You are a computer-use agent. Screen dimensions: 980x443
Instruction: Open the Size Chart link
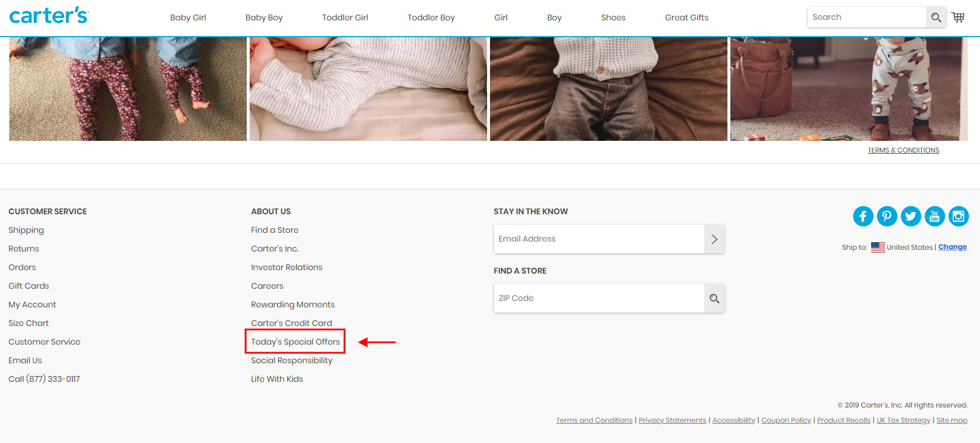(x=29, y=323)
